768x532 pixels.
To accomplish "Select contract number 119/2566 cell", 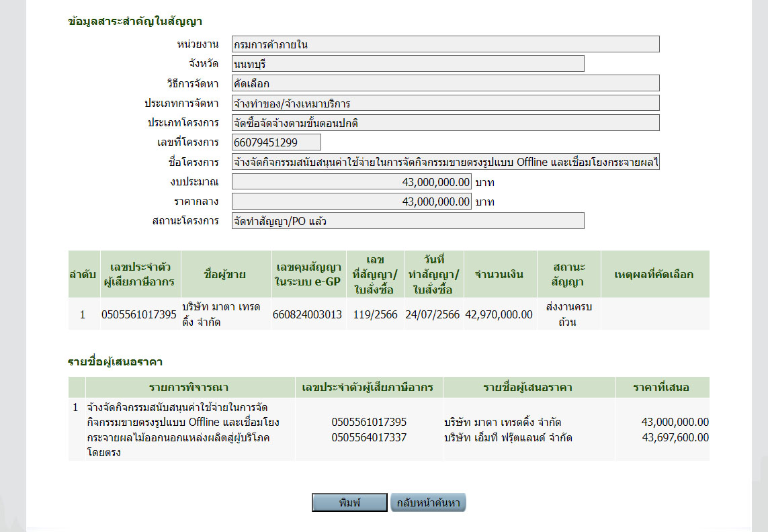I will 376,314.
